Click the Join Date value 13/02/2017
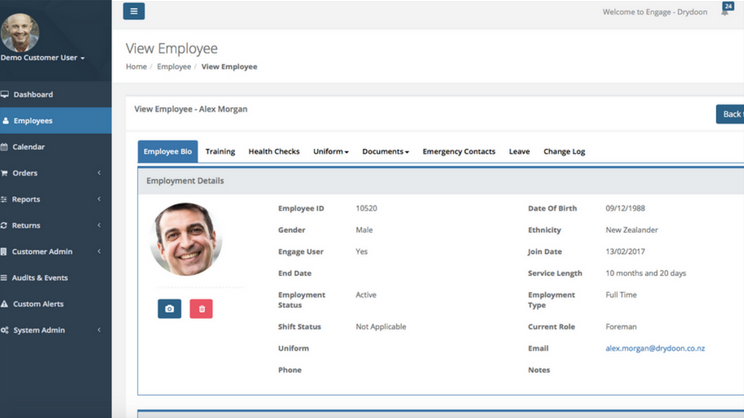 click(625, 251)
